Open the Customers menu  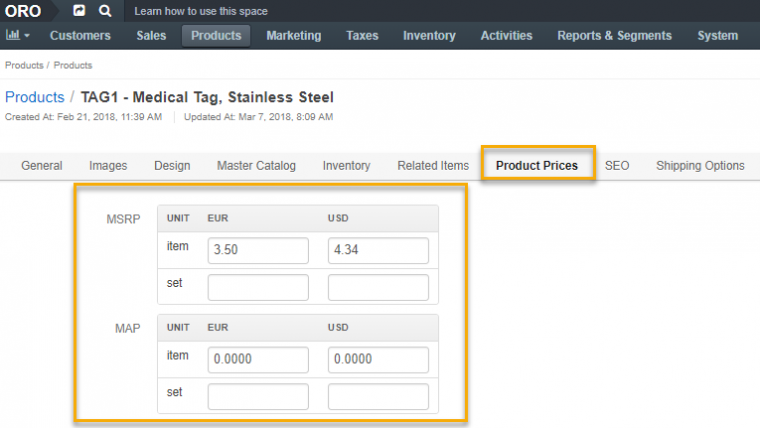80,35
